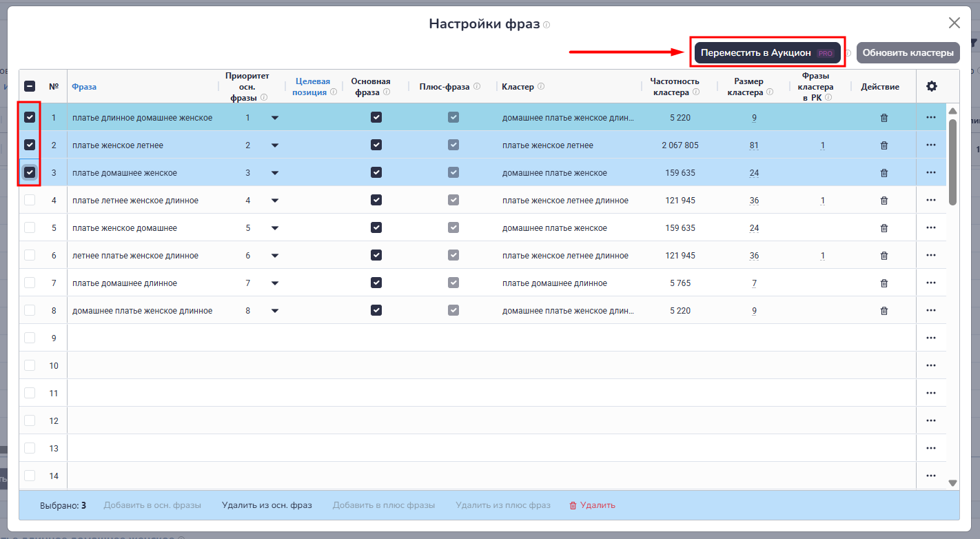The width and height of the screenshot is (980, 539).
Task: Click Добавить в плюс фразы action
Action: click(x=384, y=505)
